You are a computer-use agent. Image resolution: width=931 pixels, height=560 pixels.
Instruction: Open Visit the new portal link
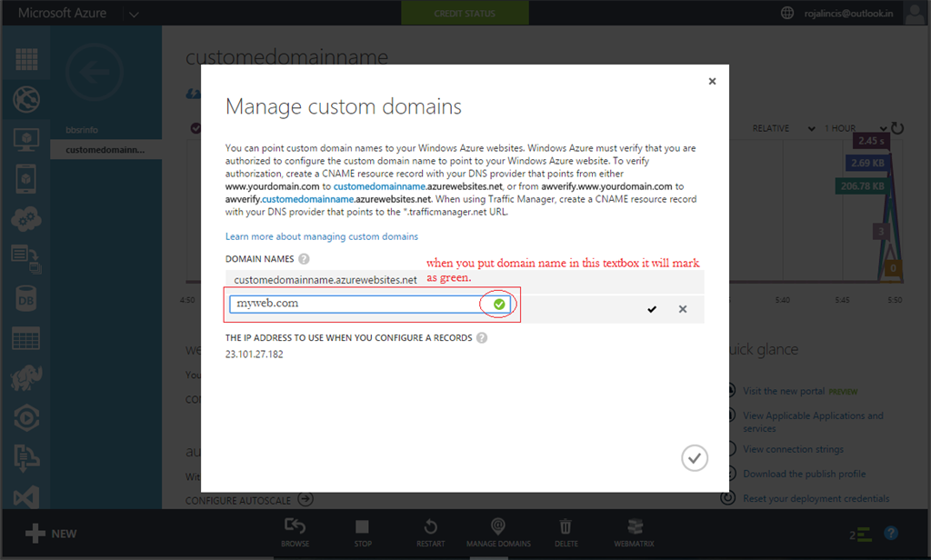(x=783, y=391)
